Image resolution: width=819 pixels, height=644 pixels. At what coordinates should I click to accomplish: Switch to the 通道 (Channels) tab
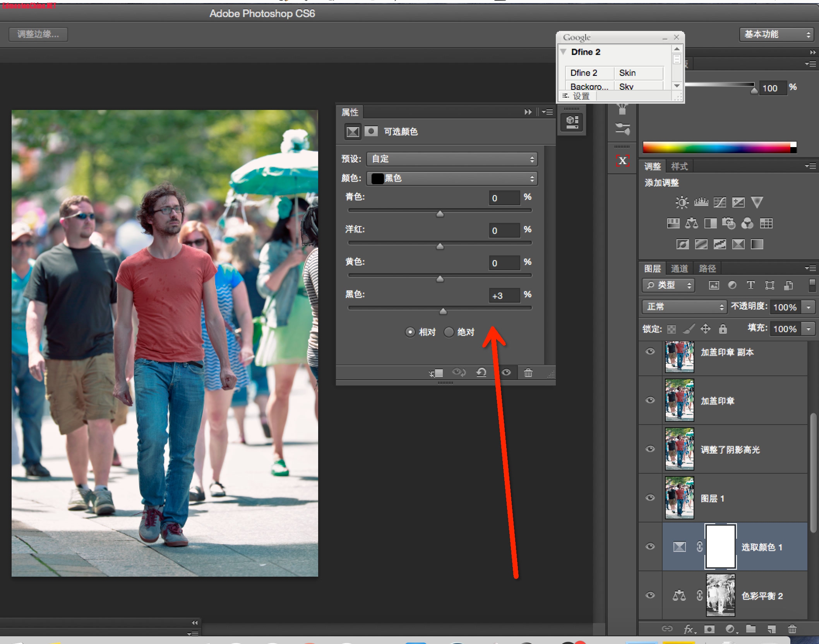(x=679, y=268)
